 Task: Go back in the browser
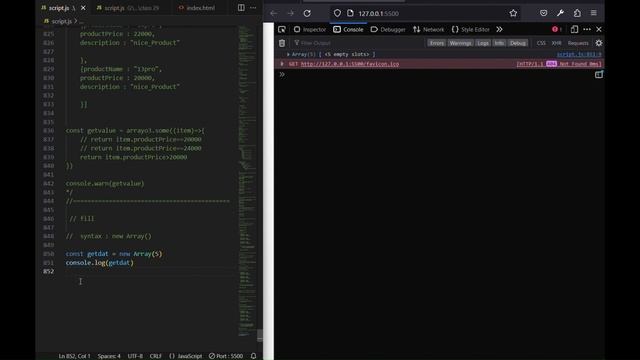[273, 13]
